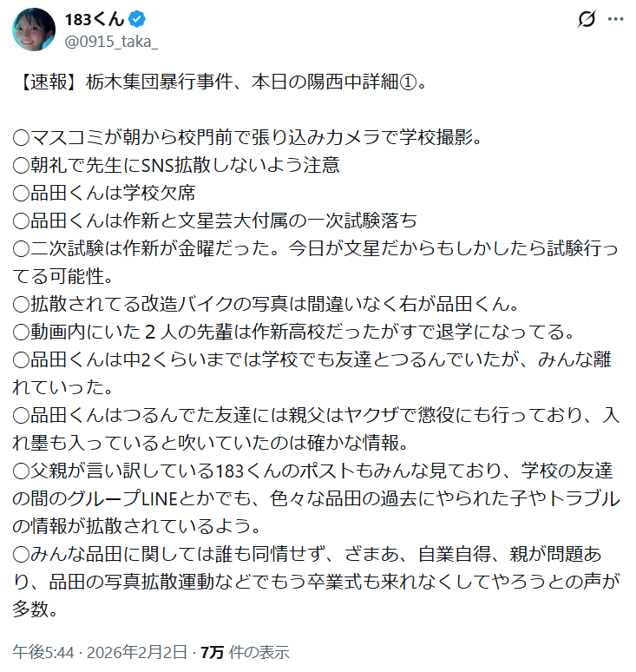Open the 183くん profile picture
Screen dimensions: 636x672
35,29
